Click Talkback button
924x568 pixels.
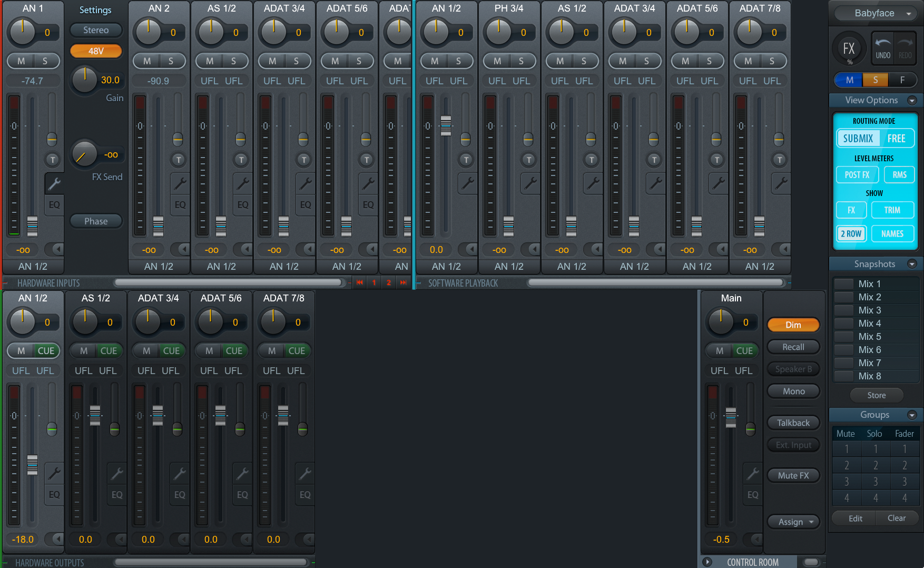click(793, 423)
